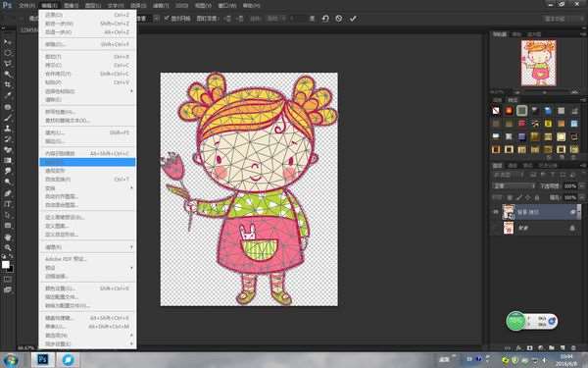Open the Window menu in menu bar
This screenshot has width=588, height=368.
pos(227,6)
